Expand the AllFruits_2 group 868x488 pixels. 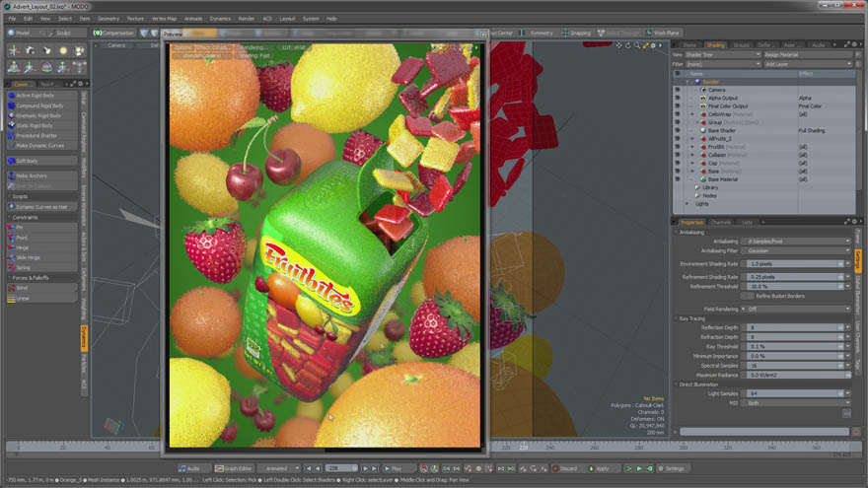(x=692, y=139)
